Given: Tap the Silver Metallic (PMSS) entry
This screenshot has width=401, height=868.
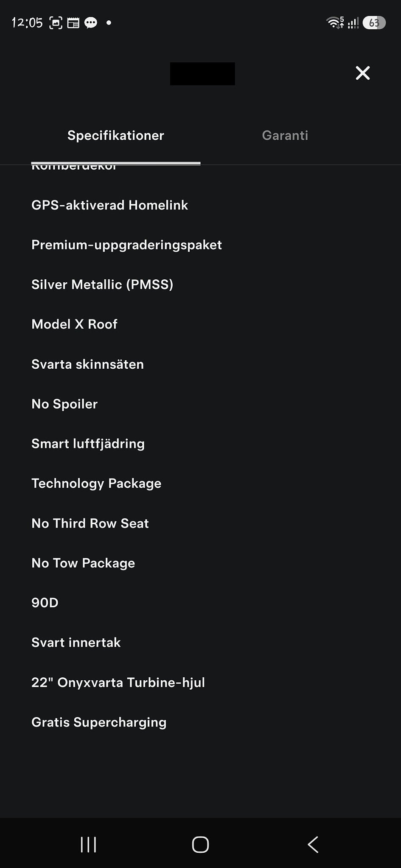Looking at the screenshot, I should (x=102, y=284).
